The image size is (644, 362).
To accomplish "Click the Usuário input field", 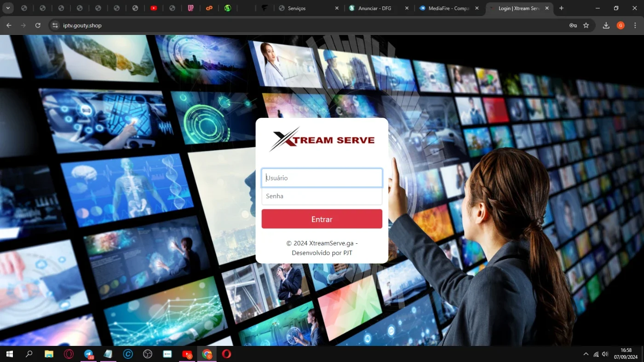I will [x=322, y=178].
